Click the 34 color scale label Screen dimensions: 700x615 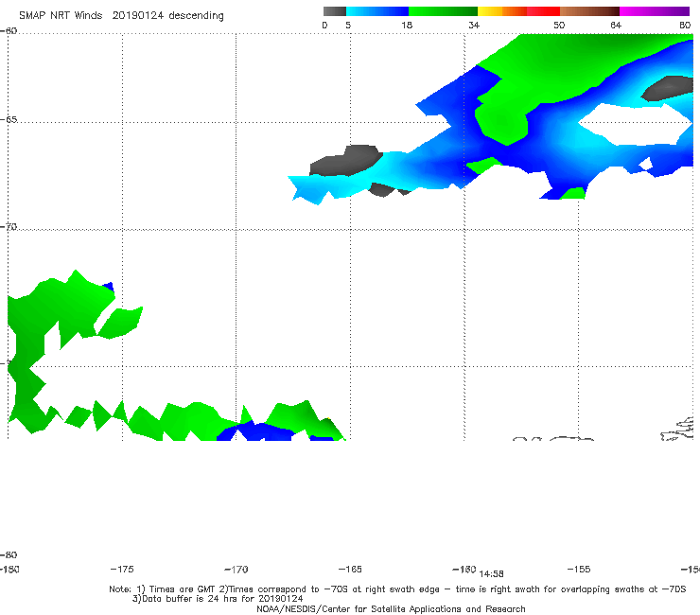click(474, 25)
